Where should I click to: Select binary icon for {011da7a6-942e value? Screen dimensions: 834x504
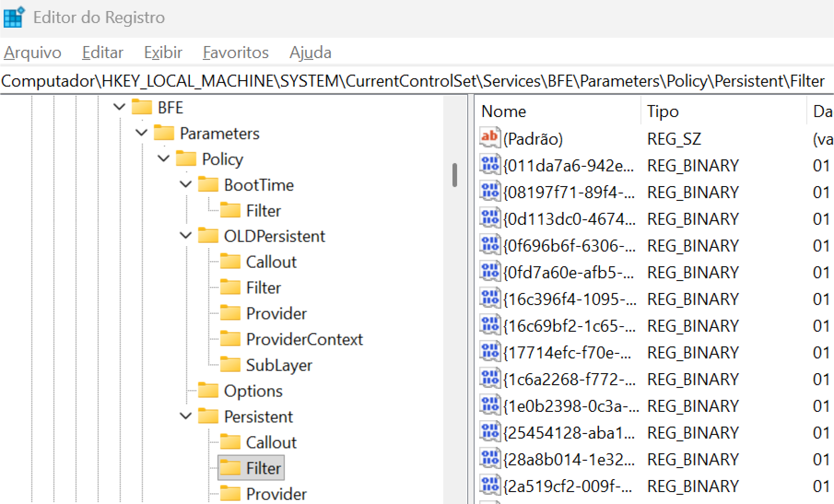[x=490, y=164]
